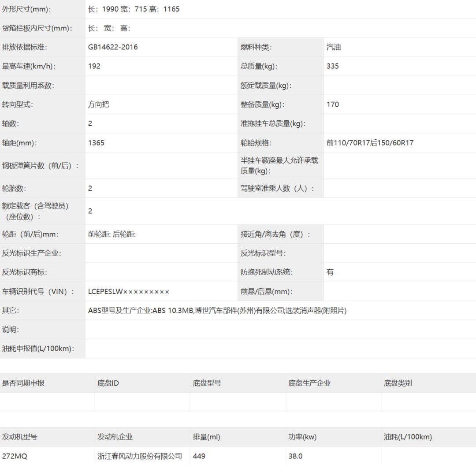Click the 货箱栏板内尺寸(mm) label
This screenshot has width=476, height=465.
pyautogui.click(x=37, y=28)
